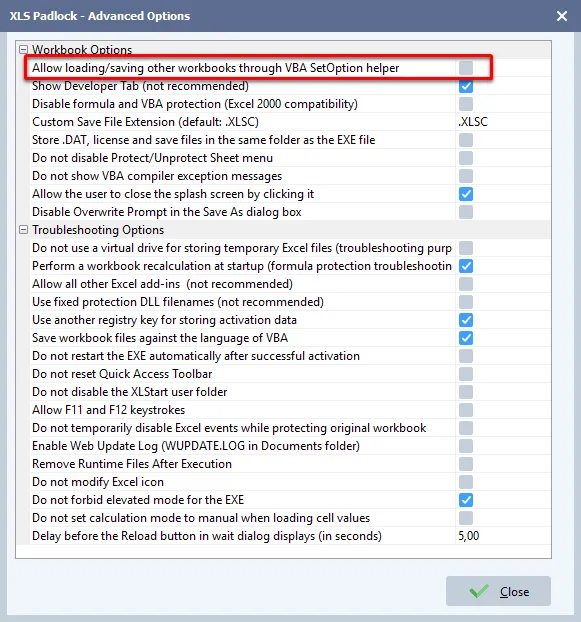Check Disable Overwrite Prompt in Save As
This screenshot has height=622, width=581.
tap(466, 212)
